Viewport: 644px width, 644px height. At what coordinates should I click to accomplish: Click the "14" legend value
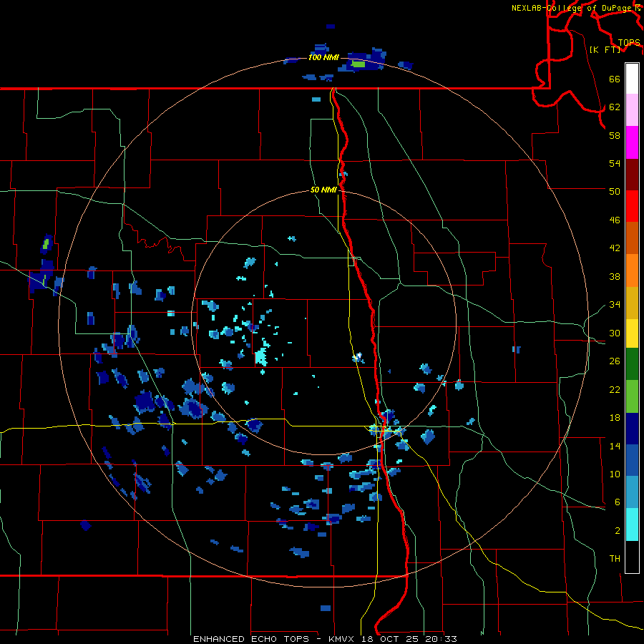click(615, 446)
